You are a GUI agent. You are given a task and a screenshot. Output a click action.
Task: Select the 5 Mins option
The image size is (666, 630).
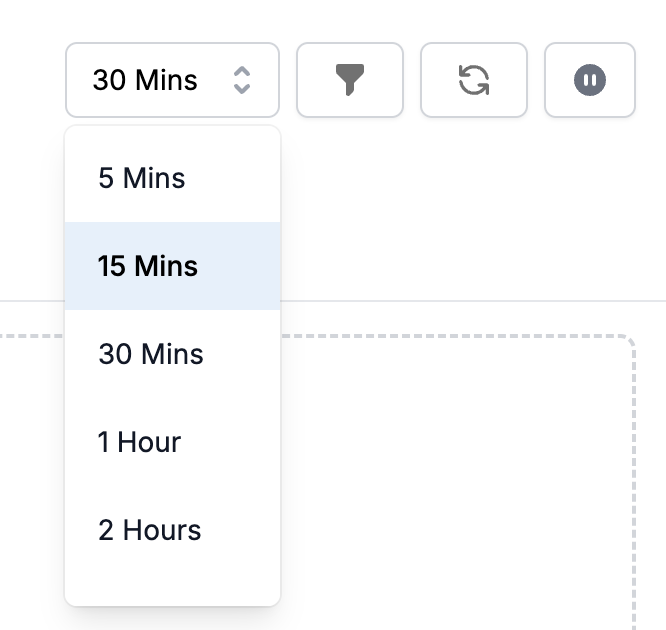click(172, 178)
